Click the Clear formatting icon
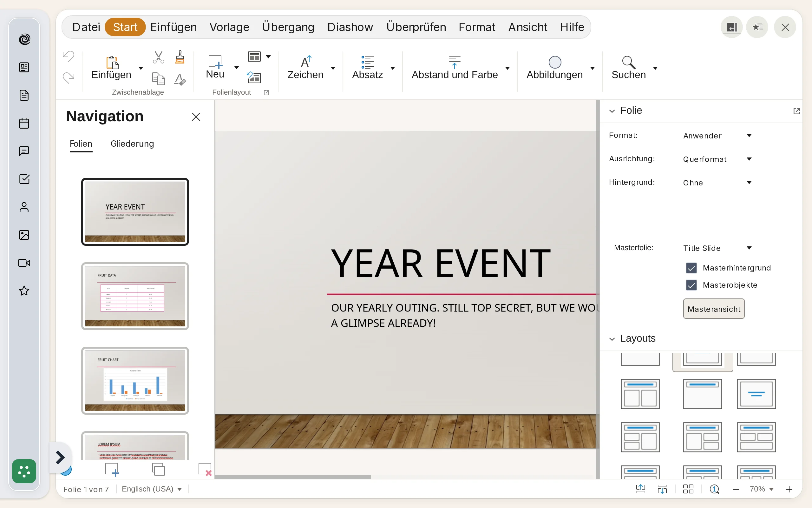This screenshot has height=508, width=812. coord(180,79)
